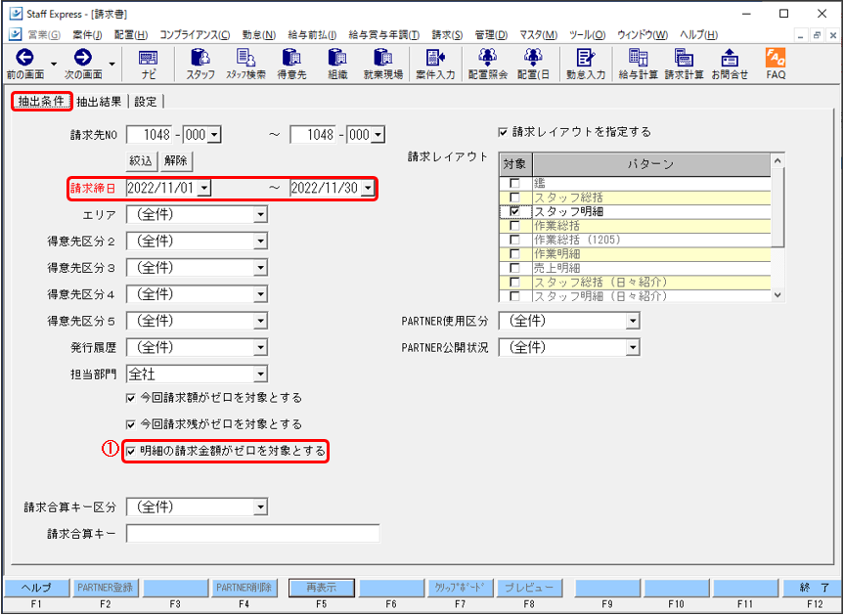Open the 案件(J) menu
Screen dimensions: 844x616
(x=87, y=35)
